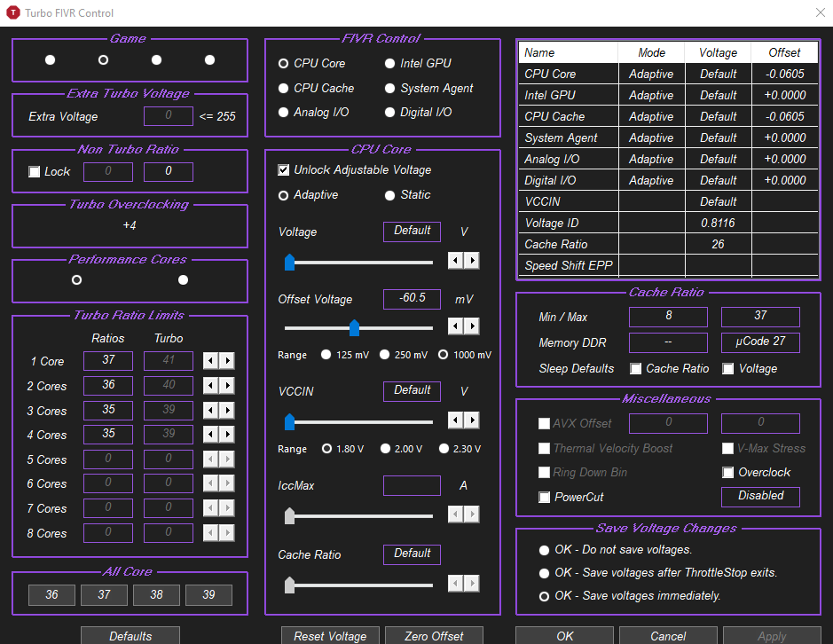The width and height of the screenshot is (833, 644).
Task: Select Save voltages after ThrottleStop exits
Action: [x=544, y=573]
